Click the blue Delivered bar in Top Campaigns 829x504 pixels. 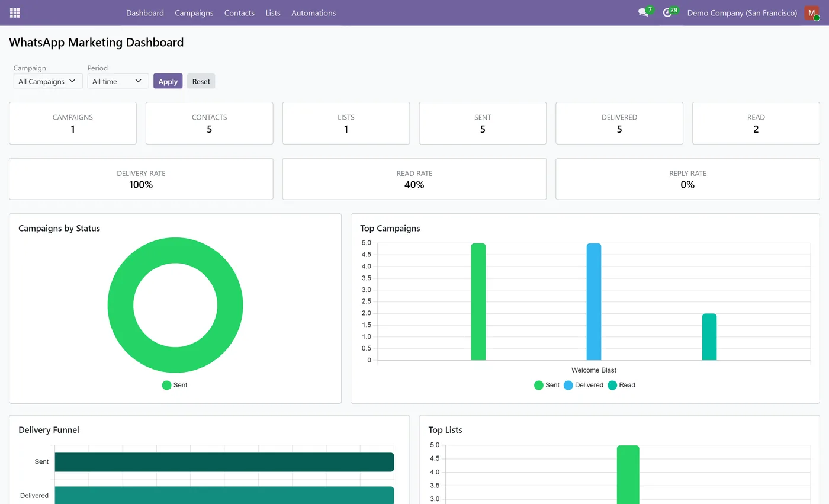click(594, 301)
